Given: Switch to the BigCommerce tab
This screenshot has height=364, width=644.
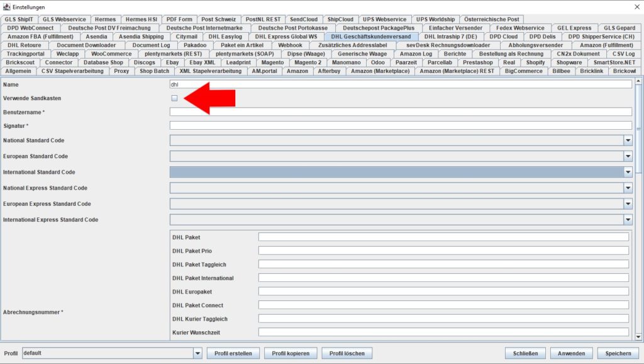Looking at the screenshot, I should [x=524, y=71].
